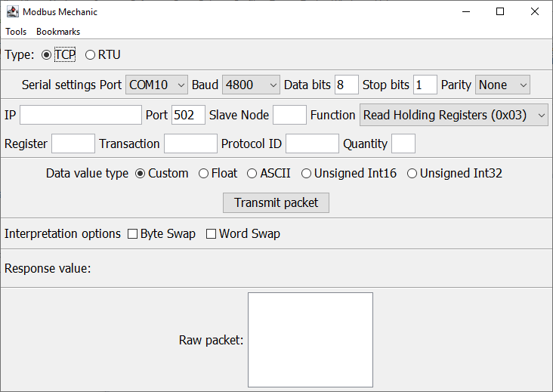Open the Parity None dropdown
The height and width of the screenshot is (392, 553).
(502, 85)
